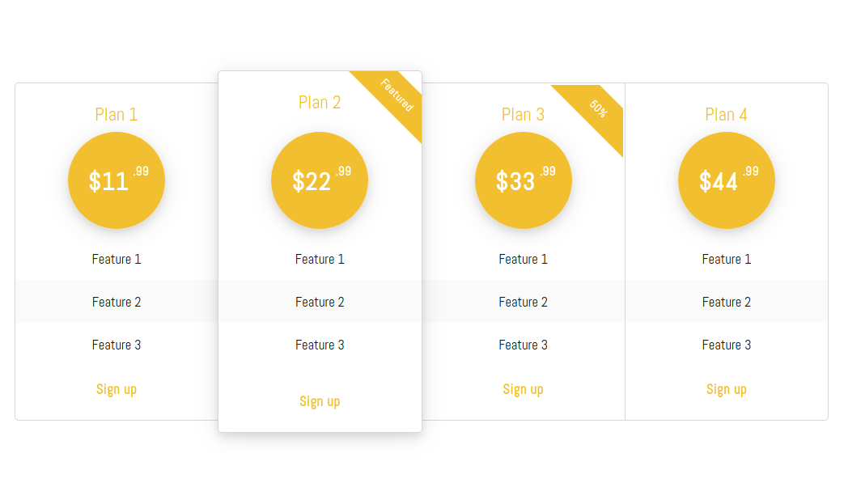Sign up for Plan 3

tap(524, 389)
